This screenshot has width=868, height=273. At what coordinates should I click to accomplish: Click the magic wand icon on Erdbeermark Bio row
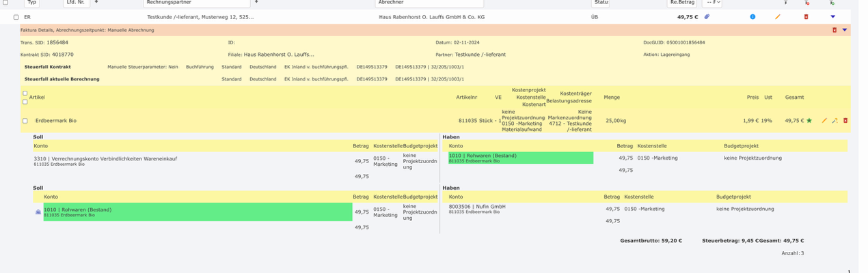tap(835, 121)
